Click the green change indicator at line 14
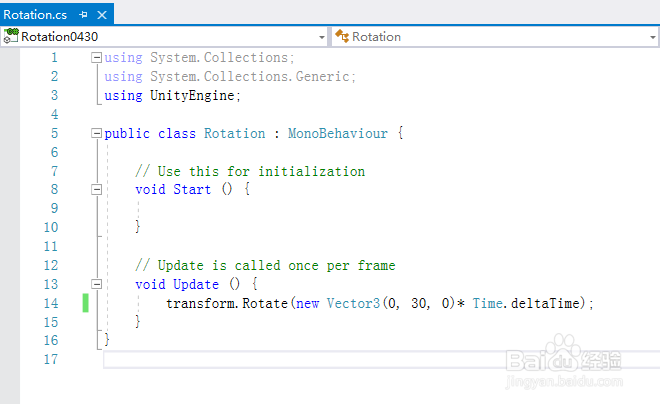Viewport: 660px width, 404px height. (x=85, y=303)
